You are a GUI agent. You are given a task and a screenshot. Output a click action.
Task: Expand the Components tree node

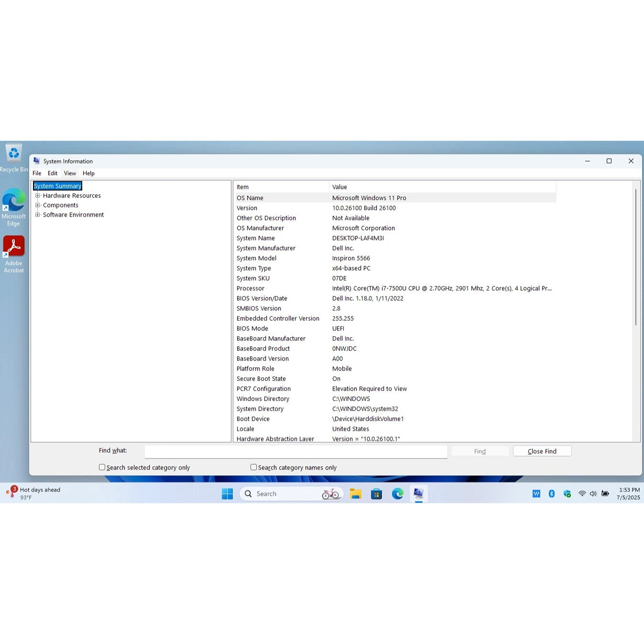[38, 205]
